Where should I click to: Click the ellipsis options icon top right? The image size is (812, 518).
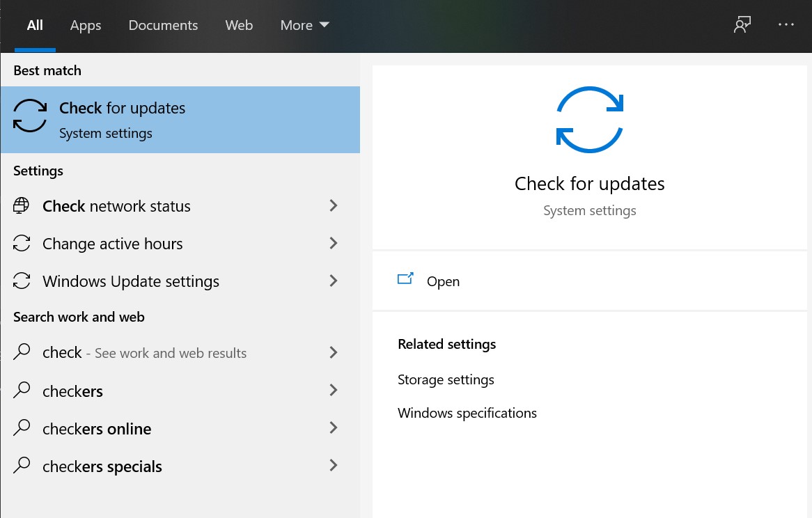coord(786,25)
